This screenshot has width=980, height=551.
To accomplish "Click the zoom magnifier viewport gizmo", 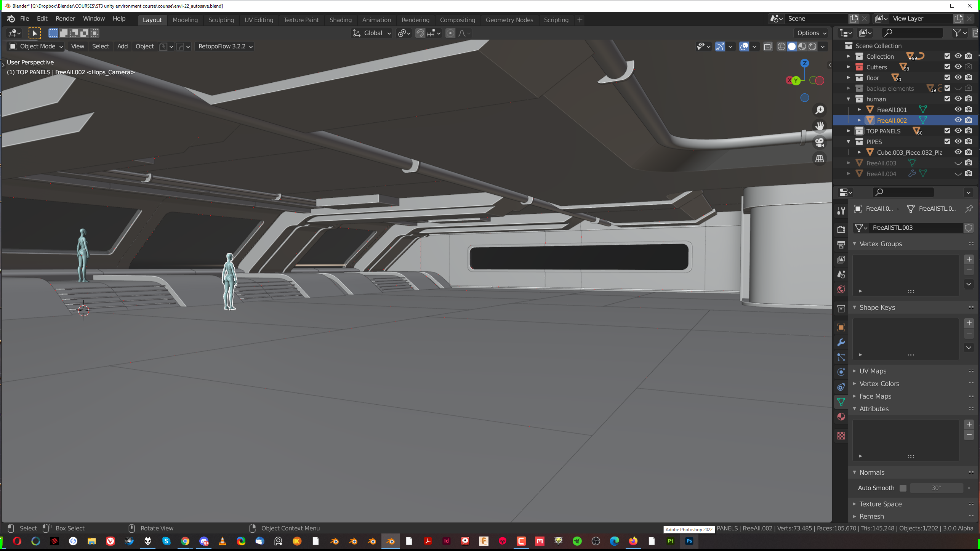I will click(x=820, y=110).
